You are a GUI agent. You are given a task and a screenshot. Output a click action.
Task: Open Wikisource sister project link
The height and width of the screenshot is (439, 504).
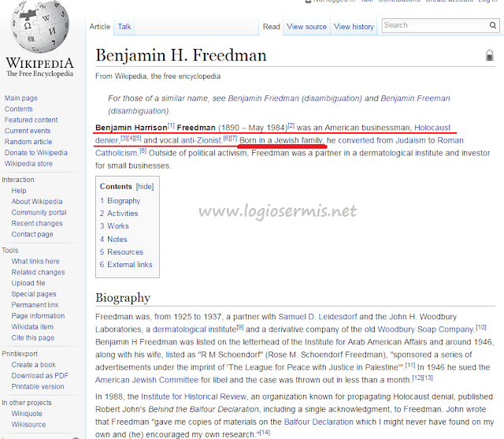28,425
